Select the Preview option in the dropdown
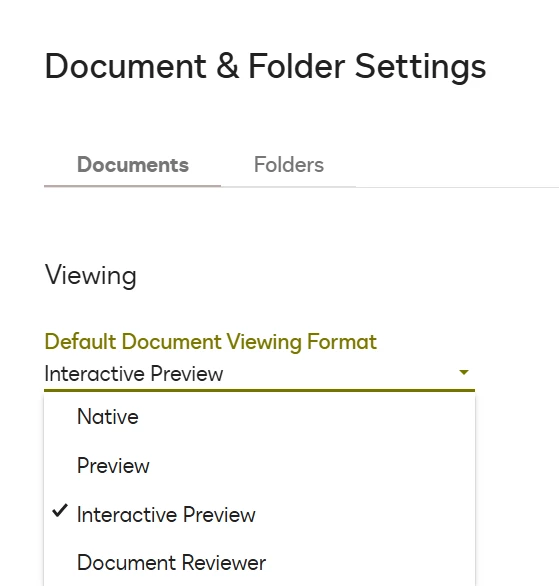 [x=259, y=466]
